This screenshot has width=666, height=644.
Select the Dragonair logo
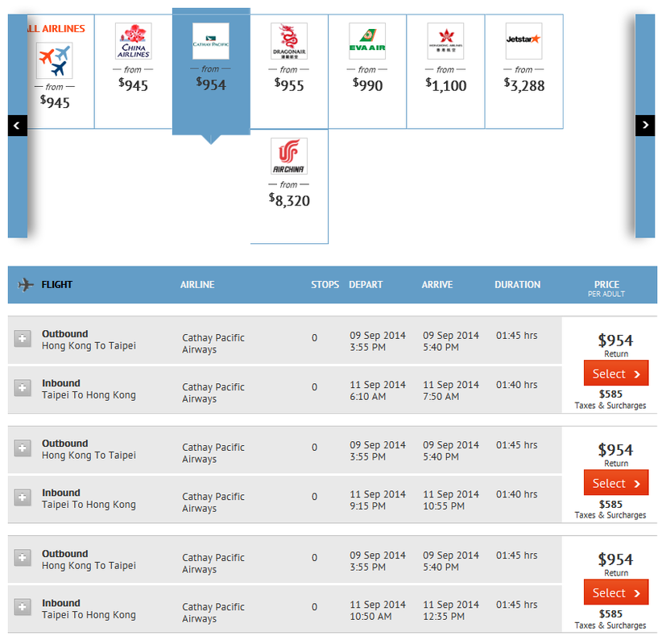288,42
